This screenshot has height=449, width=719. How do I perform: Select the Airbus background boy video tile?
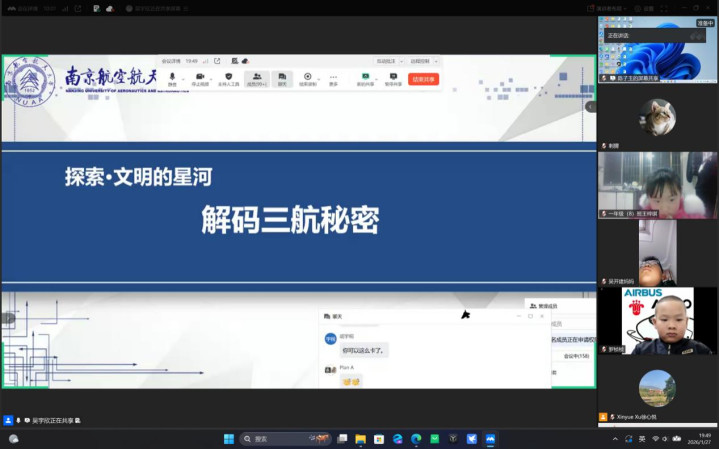(x=657, y=321)
